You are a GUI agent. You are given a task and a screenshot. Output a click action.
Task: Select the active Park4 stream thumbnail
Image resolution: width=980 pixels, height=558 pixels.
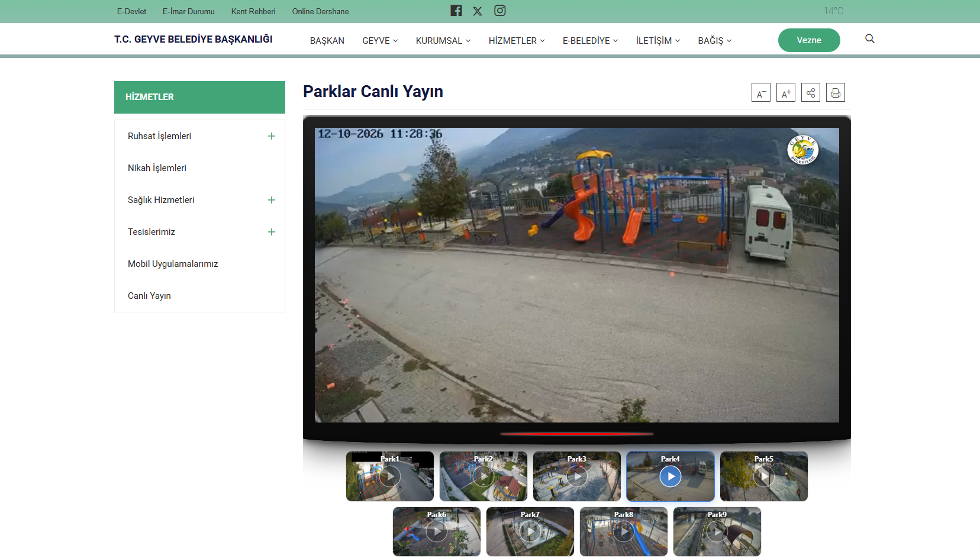[670, 476]
